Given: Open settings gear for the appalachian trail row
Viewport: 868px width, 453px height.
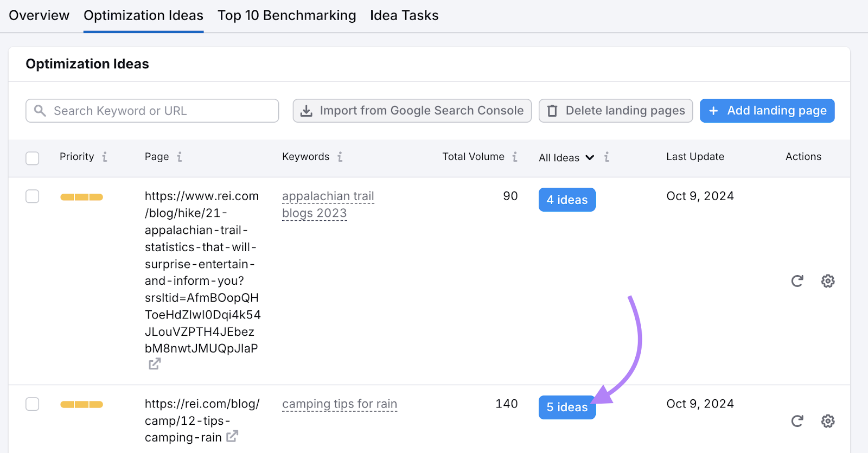Looking at the screenshot, I should [827, 281].
